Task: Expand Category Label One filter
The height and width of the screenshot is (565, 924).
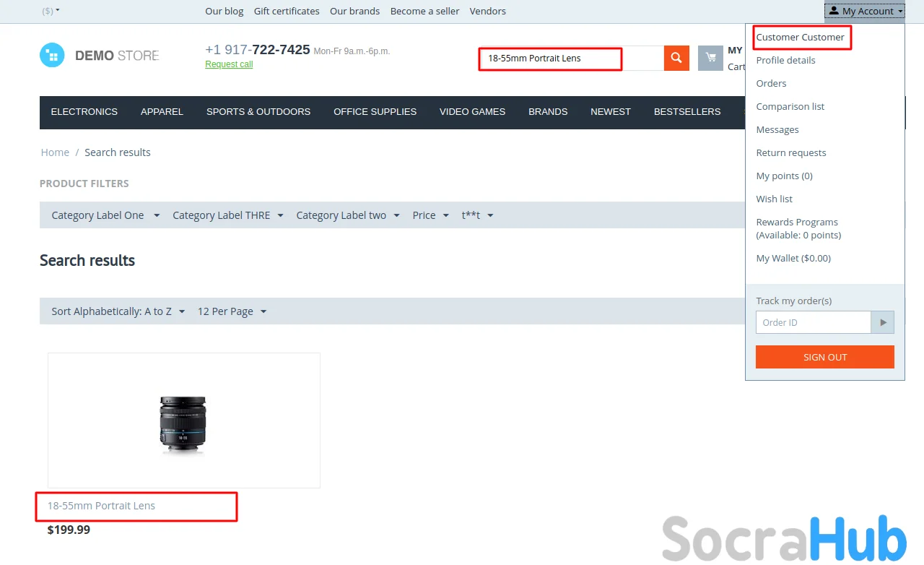Action: pyautogui.click(x=105, y=215)
